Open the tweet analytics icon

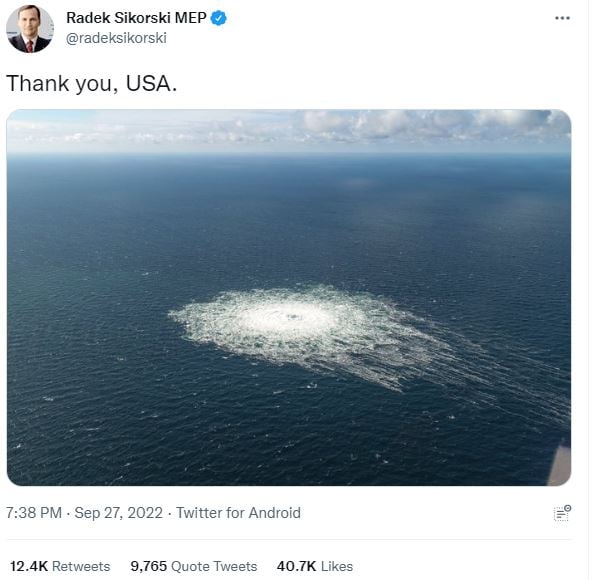(x=562, y=512)
